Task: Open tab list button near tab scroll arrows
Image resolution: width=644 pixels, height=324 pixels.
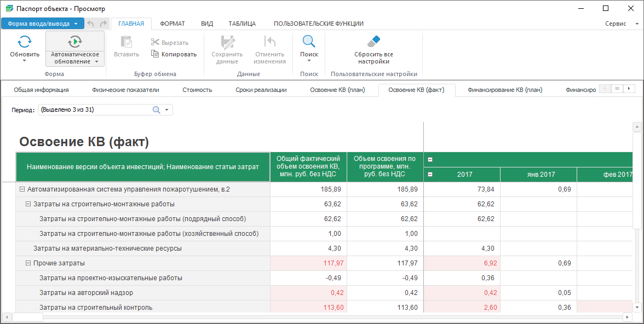Action: 617,89
